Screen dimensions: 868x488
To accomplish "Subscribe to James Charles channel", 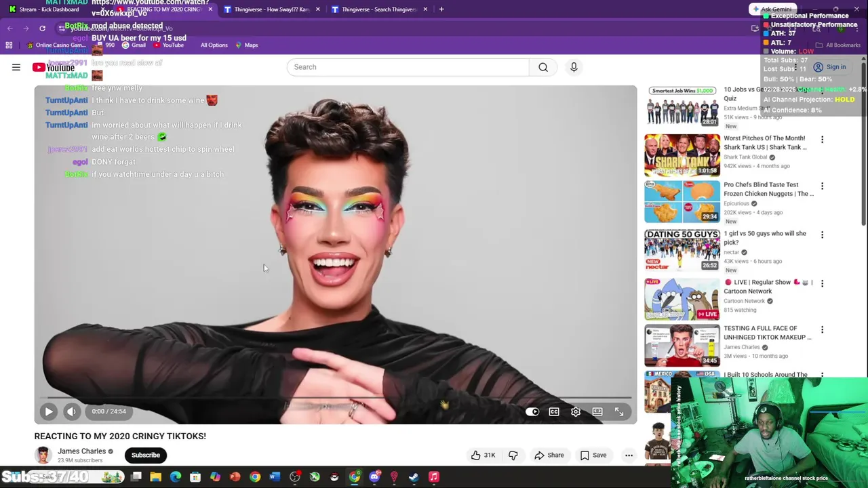I will coord(146,455).
